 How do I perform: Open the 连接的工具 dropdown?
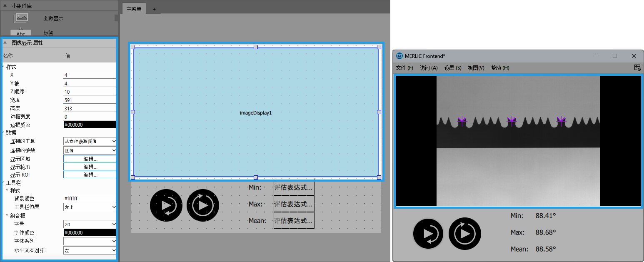coord(90,142)
